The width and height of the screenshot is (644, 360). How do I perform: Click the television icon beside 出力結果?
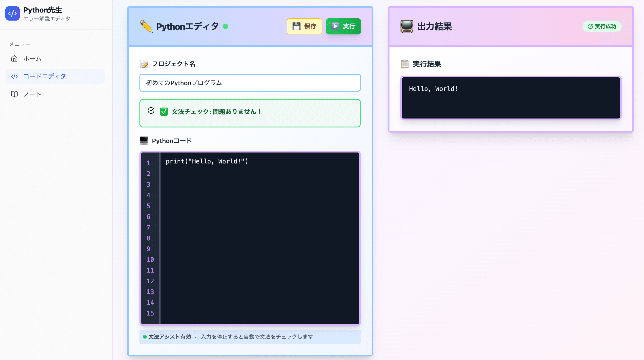(x=407, y=26)
